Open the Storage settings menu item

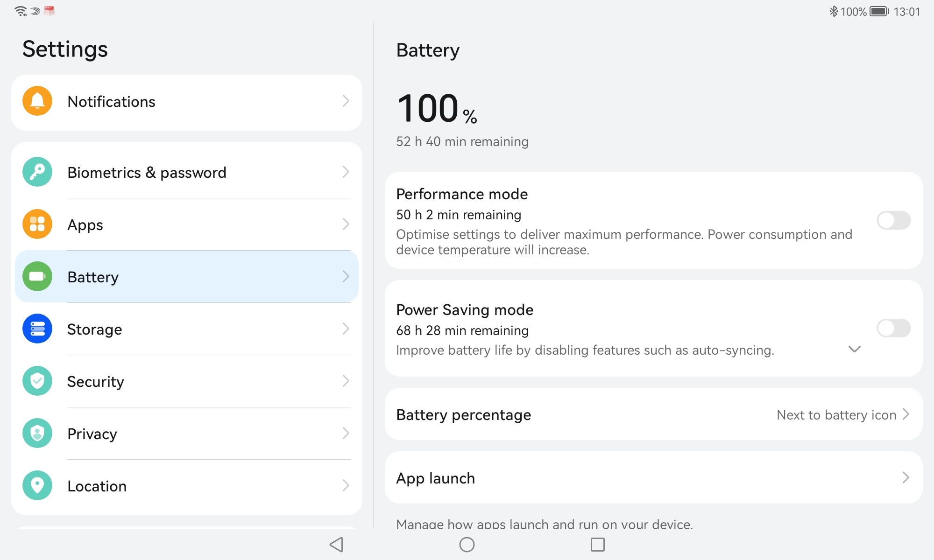[187, 329]
